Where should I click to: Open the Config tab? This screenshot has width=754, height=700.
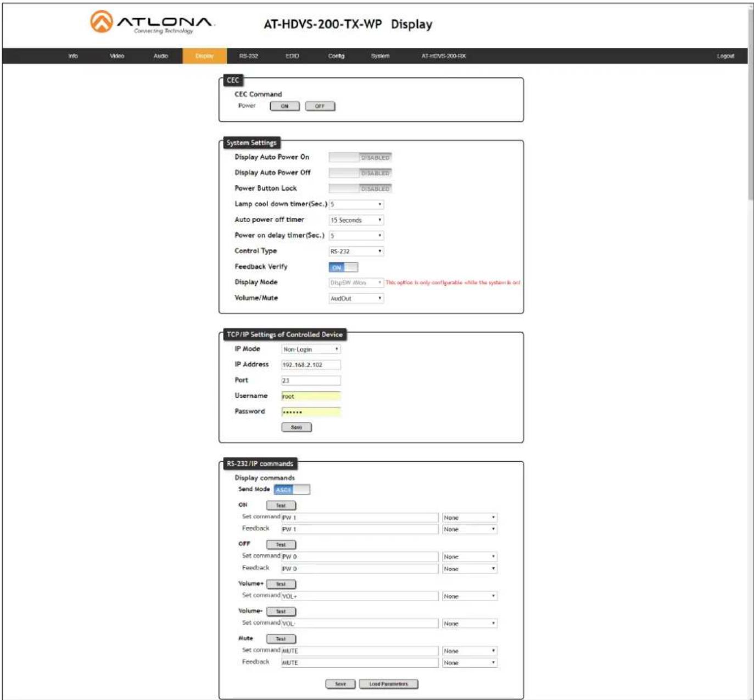click(x=336, y=56)
